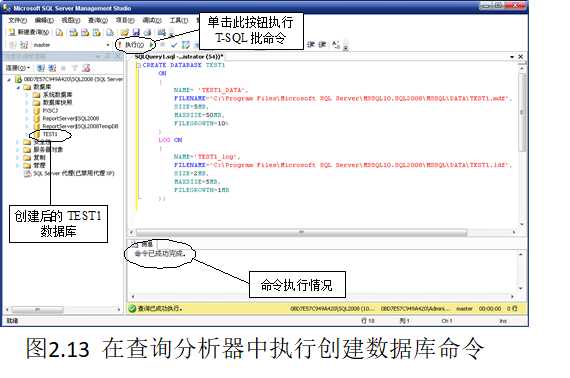
Task: Click the server root node in Object Explorer
Action: pos(73,79)
